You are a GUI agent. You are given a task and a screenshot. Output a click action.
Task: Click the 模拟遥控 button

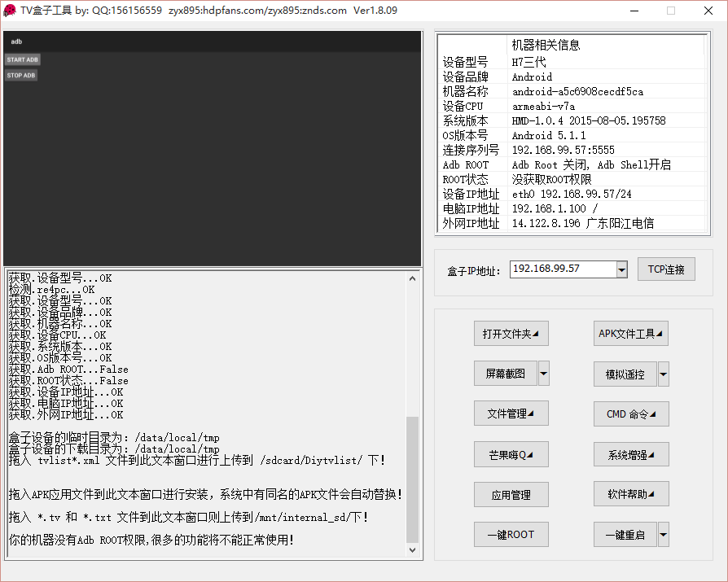click(625, 374)
